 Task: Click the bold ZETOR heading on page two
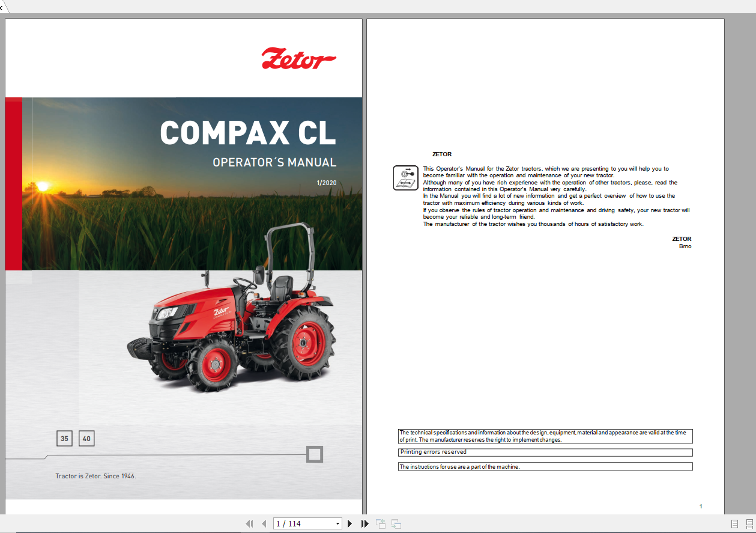[442, 154]
